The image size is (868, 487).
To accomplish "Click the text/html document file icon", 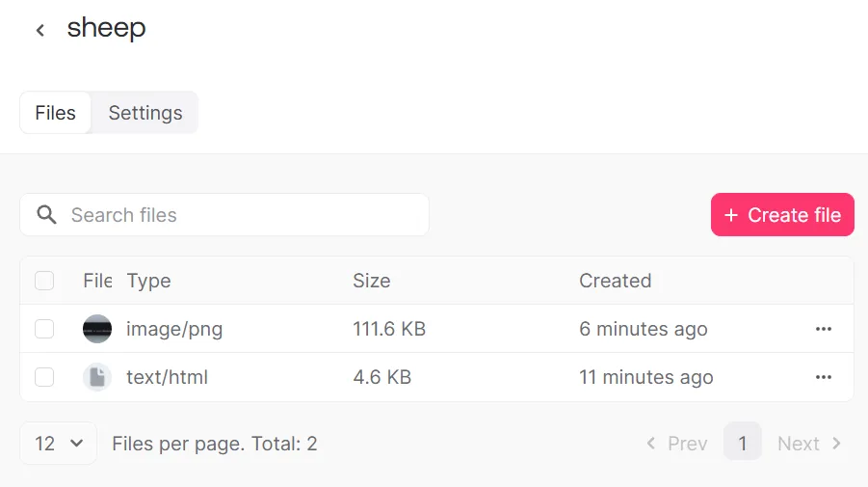I will (97, 377).
